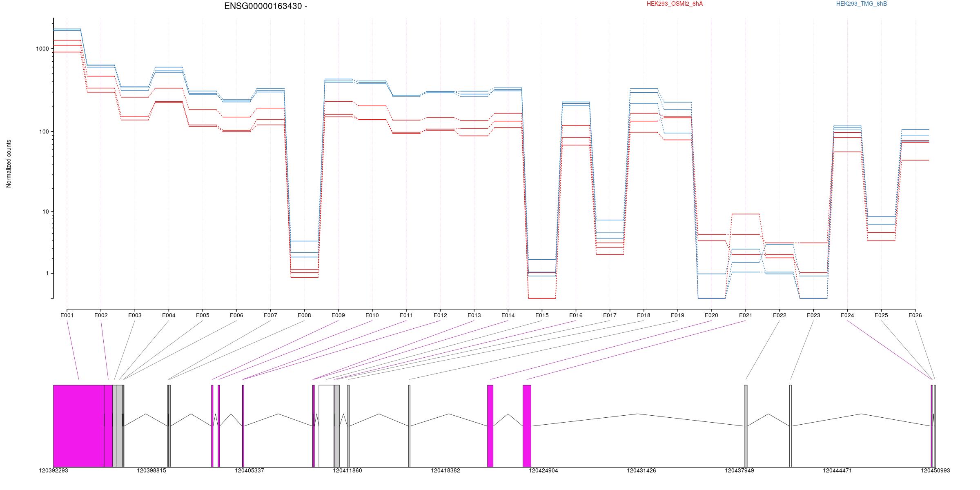Click the ENSG00000163430 gene title
Image resolution: width=980 pixels, height=490 pixels.
click(266, 6)
